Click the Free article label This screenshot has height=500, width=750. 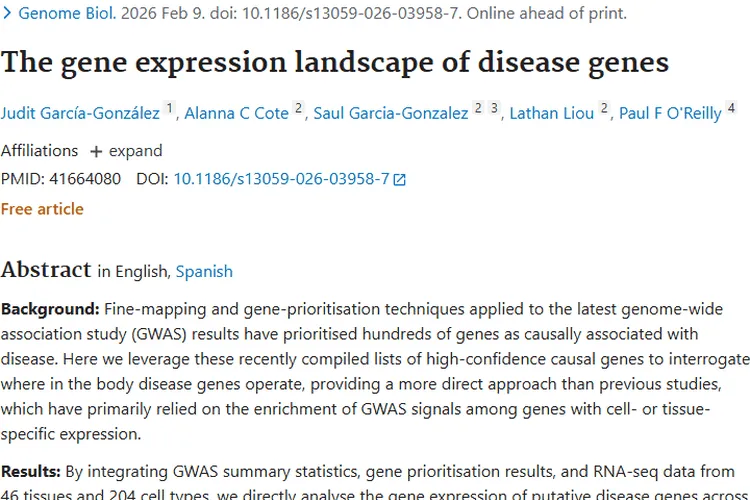click(42, 209)
